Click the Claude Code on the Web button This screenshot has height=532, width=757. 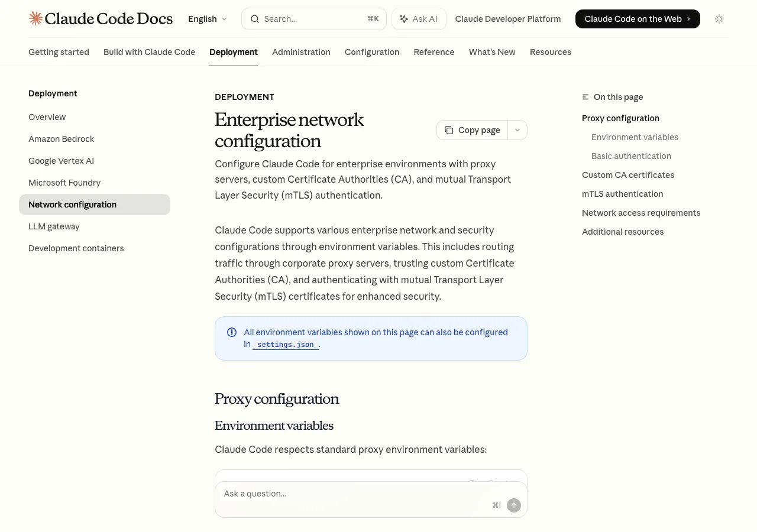tap(638, 19)
